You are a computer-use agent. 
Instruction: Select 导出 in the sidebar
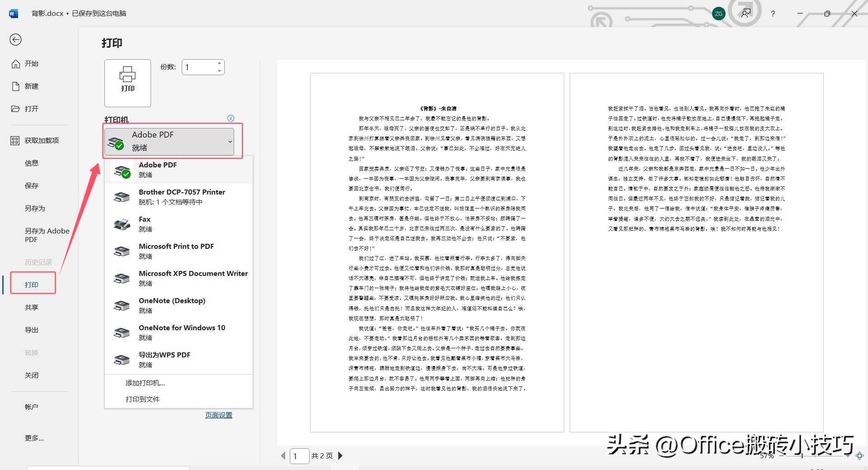pyautogui.click(x=32, y=330)
